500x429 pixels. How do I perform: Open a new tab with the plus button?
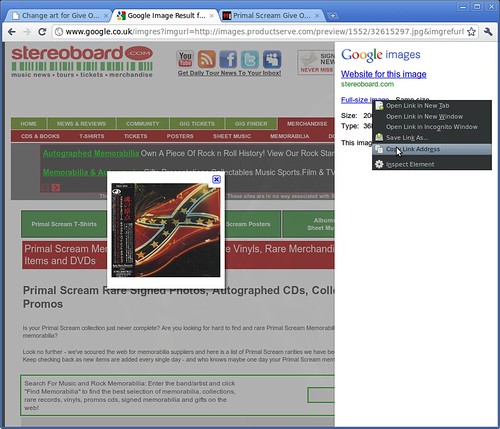point(332,16)
